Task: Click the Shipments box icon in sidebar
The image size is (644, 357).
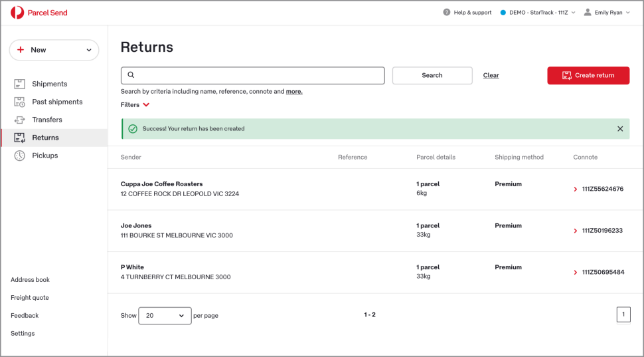Action: (19, 84)
